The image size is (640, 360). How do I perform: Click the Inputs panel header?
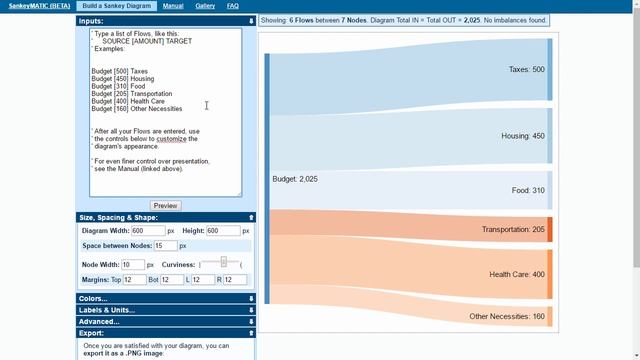pyautogui.click(x=166, y=21)
